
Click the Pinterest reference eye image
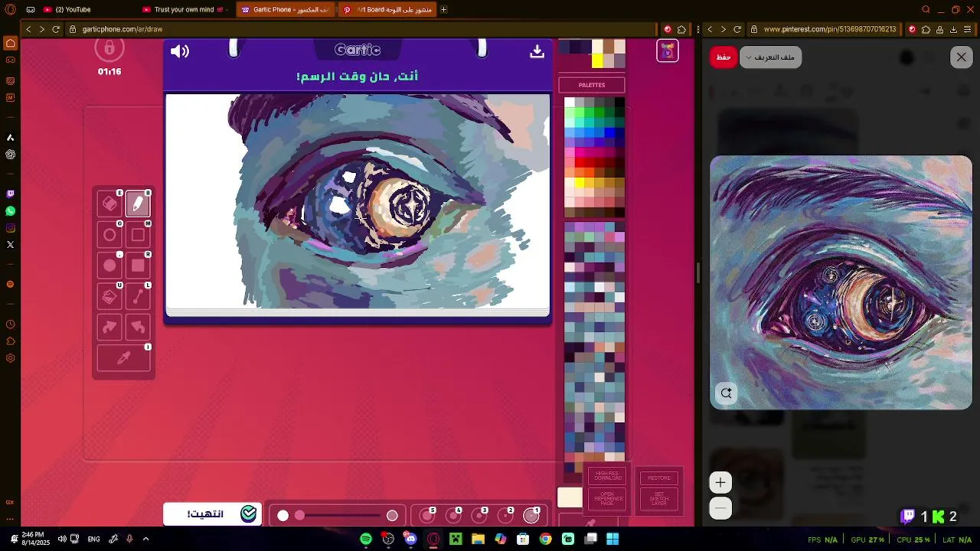(841, 282)
